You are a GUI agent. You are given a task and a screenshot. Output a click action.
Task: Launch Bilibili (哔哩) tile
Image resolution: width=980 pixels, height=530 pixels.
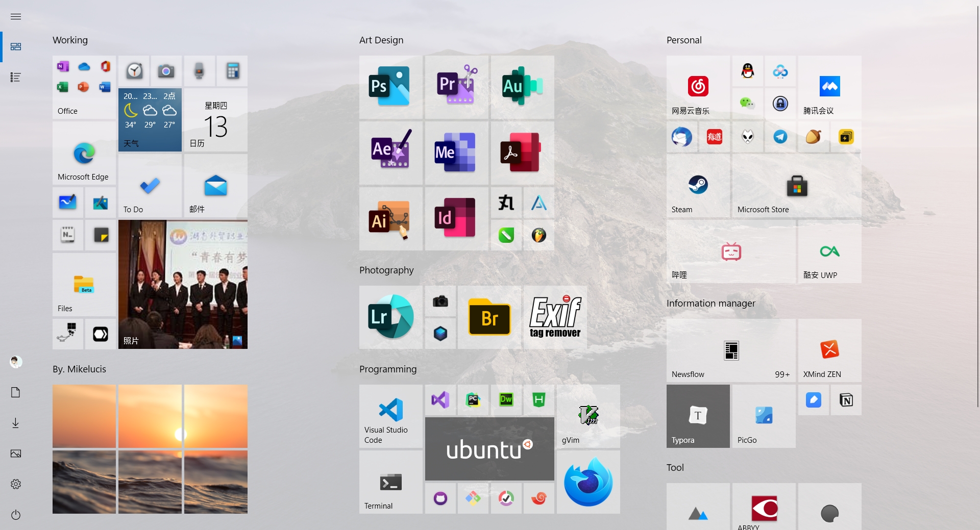pyautogui.click(x=731, y=252)
